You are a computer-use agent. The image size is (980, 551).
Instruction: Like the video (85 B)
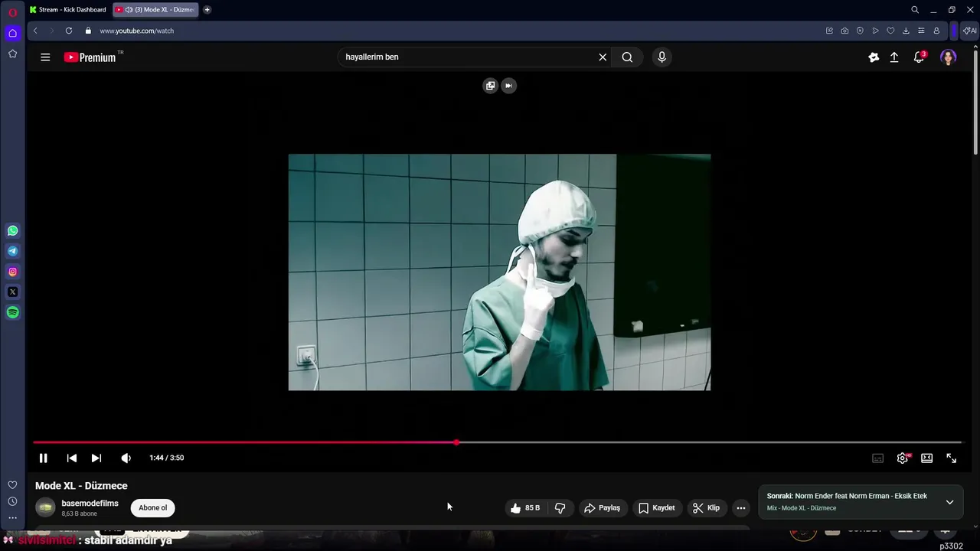click(525, 507)
